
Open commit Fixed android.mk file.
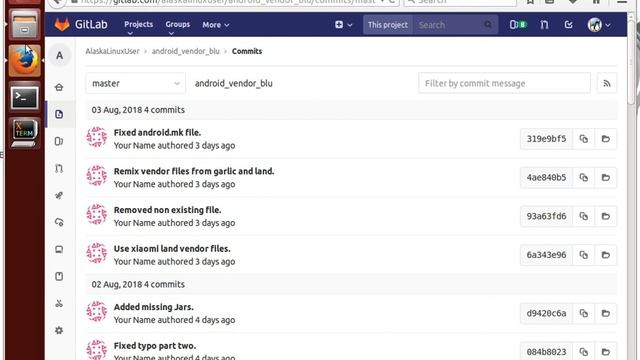point(157,132)
